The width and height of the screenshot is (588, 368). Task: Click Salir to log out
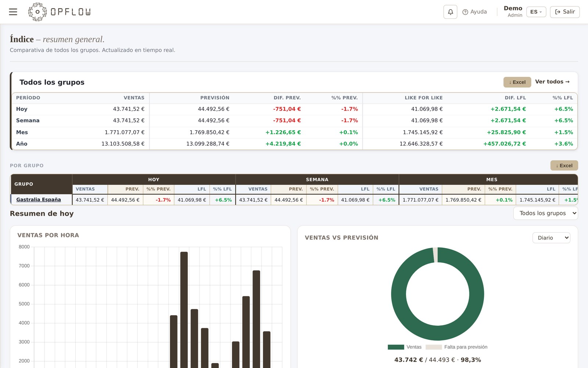(565, 12)
